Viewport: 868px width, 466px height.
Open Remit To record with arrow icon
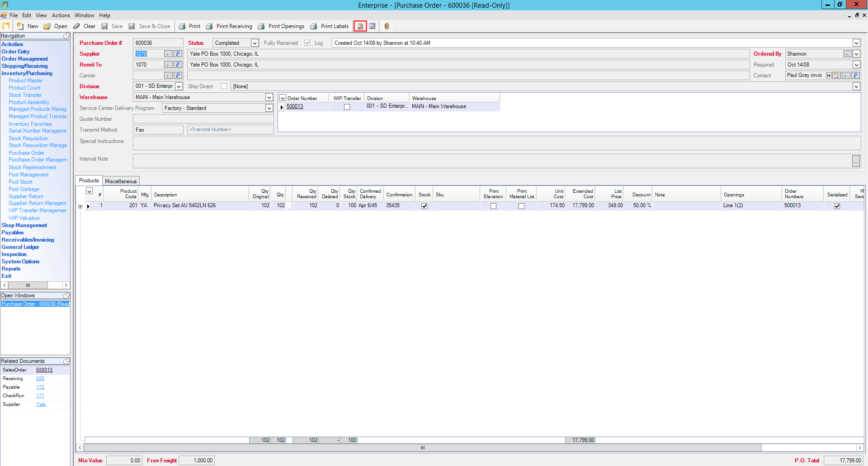[178, 65]
